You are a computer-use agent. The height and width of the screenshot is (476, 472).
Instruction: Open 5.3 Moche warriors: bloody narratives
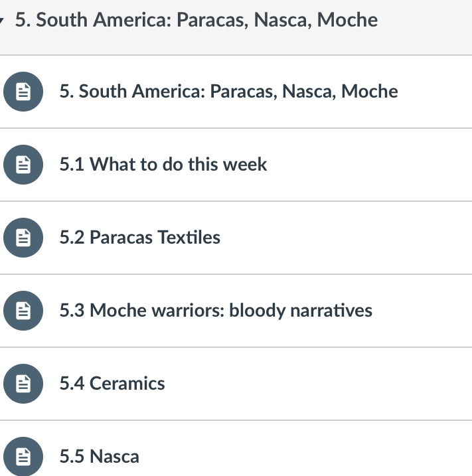tap(216, 311)
